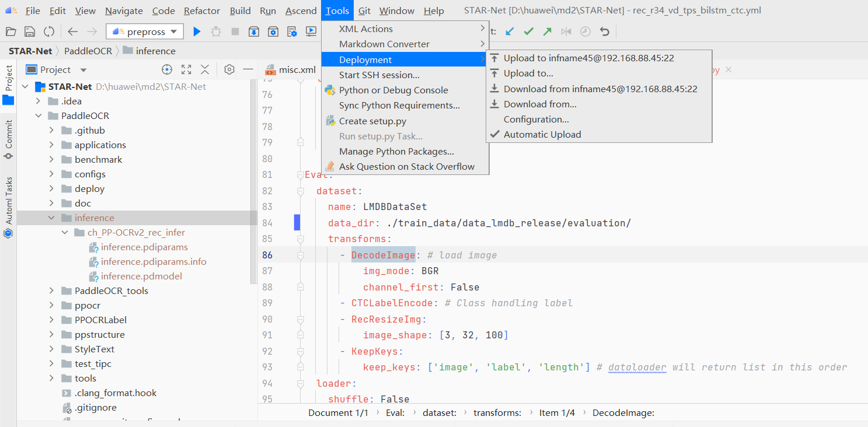Expand the configs folder in Project tree
The width and height of the screenshot is (868, 427).
(x=51, y=174)
